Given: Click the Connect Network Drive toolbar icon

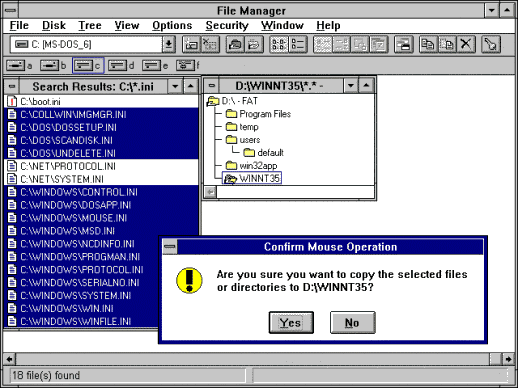Looking at the screenshot, I should pyautogui.click(x=192, y=44).
